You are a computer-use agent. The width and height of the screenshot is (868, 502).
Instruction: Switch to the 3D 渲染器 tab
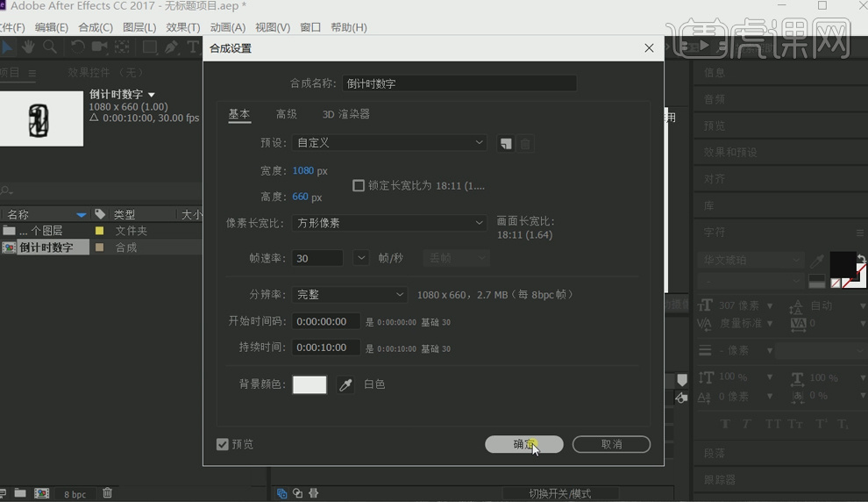346,114
